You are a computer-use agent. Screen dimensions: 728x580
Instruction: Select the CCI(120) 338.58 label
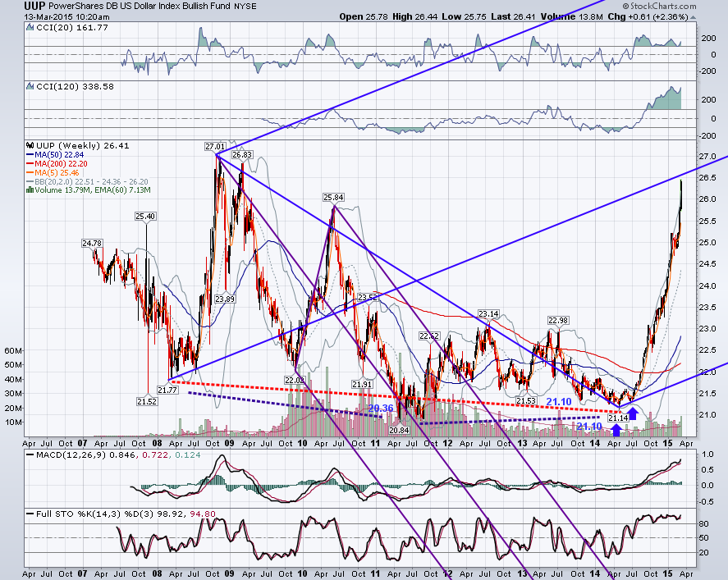[75, 86]
